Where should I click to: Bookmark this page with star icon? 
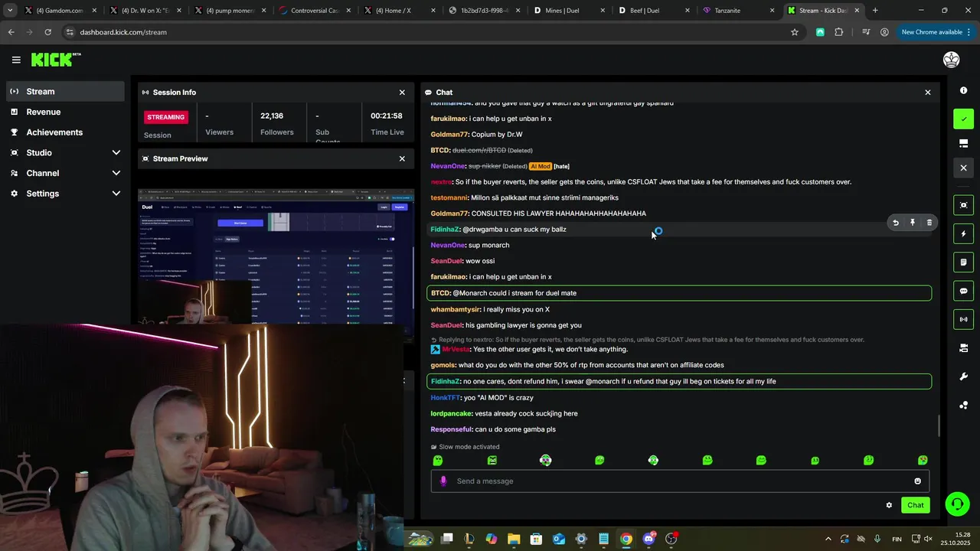[795, 32]
